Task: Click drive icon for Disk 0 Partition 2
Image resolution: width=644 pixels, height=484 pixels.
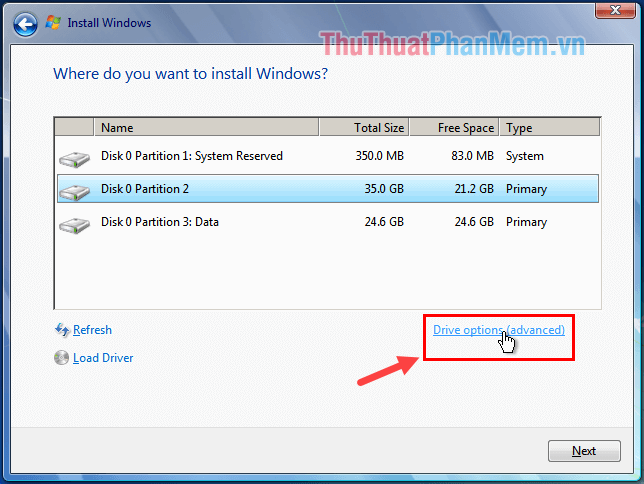Action: coord(74,192)
